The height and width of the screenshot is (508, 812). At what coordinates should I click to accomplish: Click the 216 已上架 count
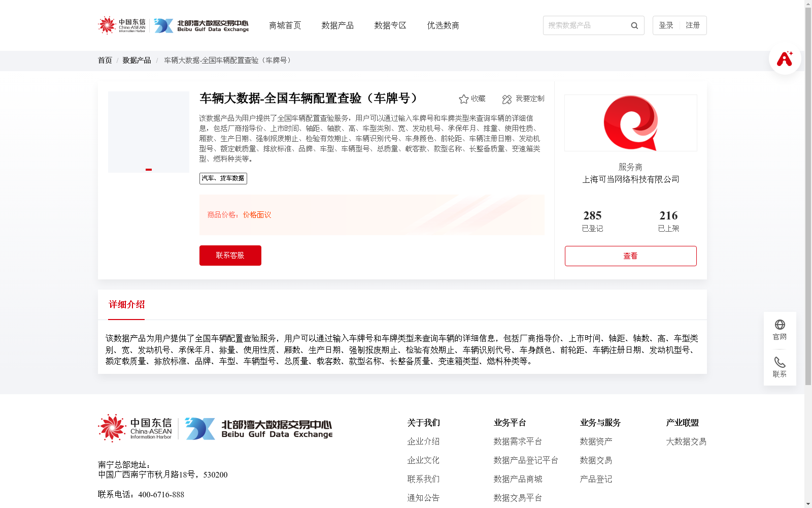click(x=668, y=221)
